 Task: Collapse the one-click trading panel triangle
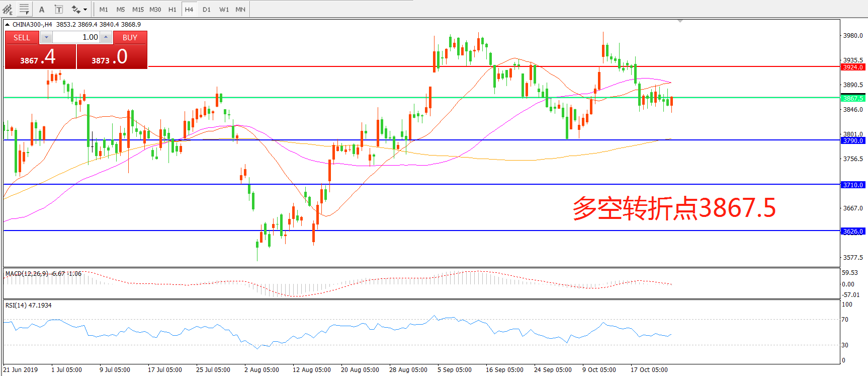tap(8, 24)
